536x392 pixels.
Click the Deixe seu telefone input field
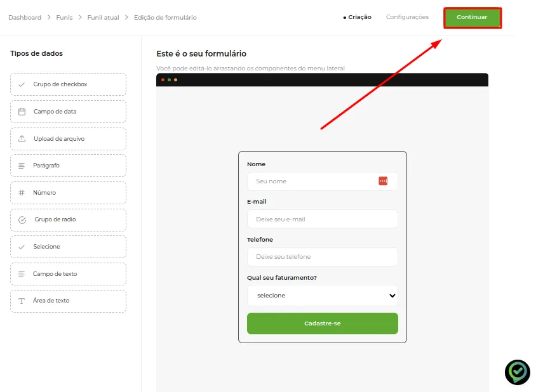tap(323, 257)
